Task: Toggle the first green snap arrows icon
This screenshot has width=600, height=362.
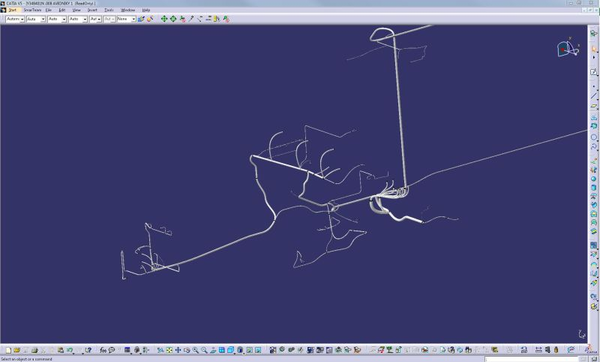Action: 164,19
